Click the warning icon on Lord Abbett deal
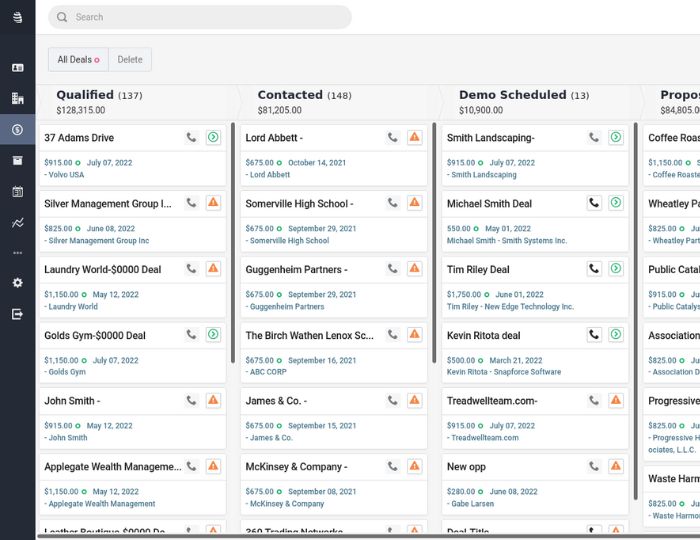The height and width of the screenshot is (540, 700). point(414,137)
